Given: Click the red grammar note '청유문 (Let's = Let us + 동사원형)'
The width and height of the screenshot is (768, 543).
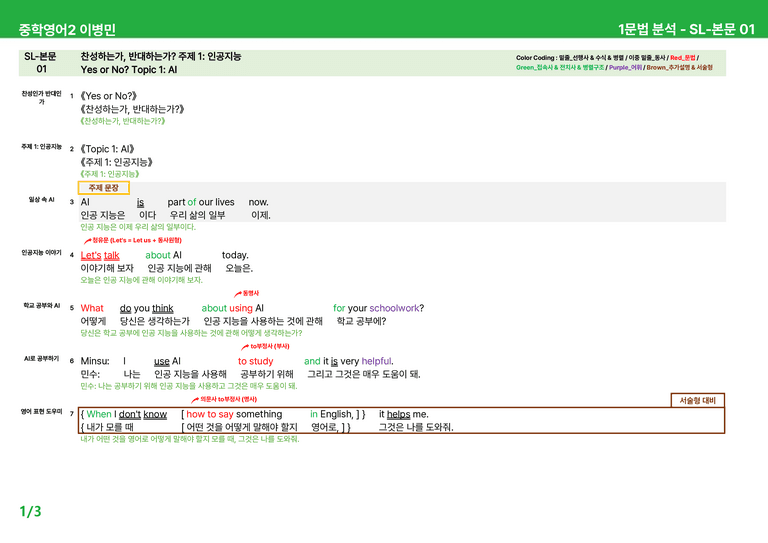Looking at the screenshot, I should point(137,240).
